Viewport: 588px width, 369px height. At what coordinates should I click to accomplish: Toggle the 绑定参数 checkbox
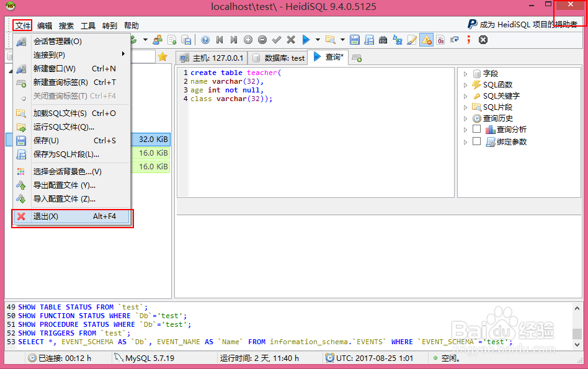(476, 141)
